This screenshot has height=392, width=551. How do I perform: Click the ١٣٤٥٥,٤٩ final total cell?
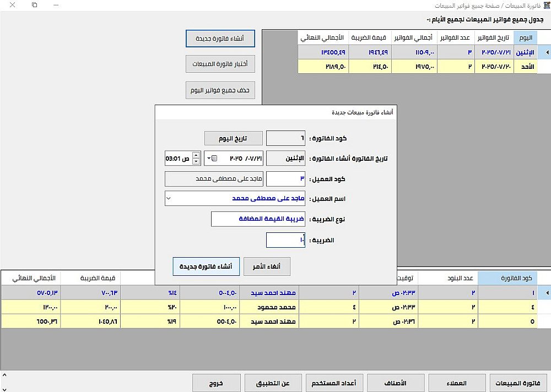(x=323, y=52)
